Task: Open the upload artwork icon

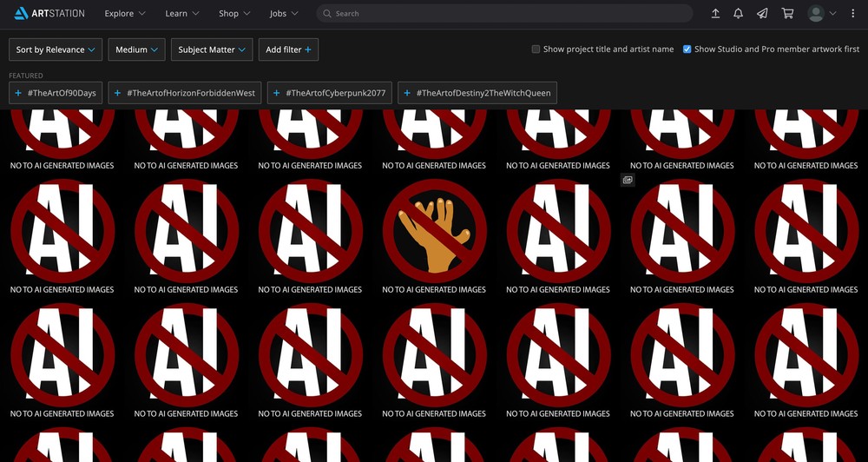Action: click(x=715, y=13)
